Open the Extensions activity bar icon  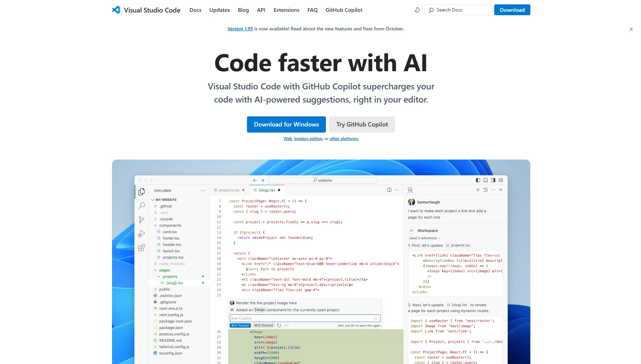142,248
